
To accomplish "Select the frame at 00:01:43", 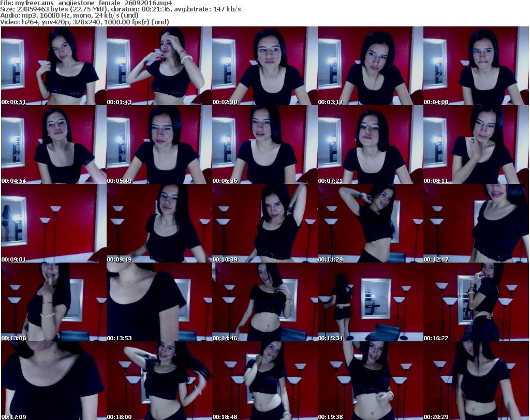I will click(159, 66).
